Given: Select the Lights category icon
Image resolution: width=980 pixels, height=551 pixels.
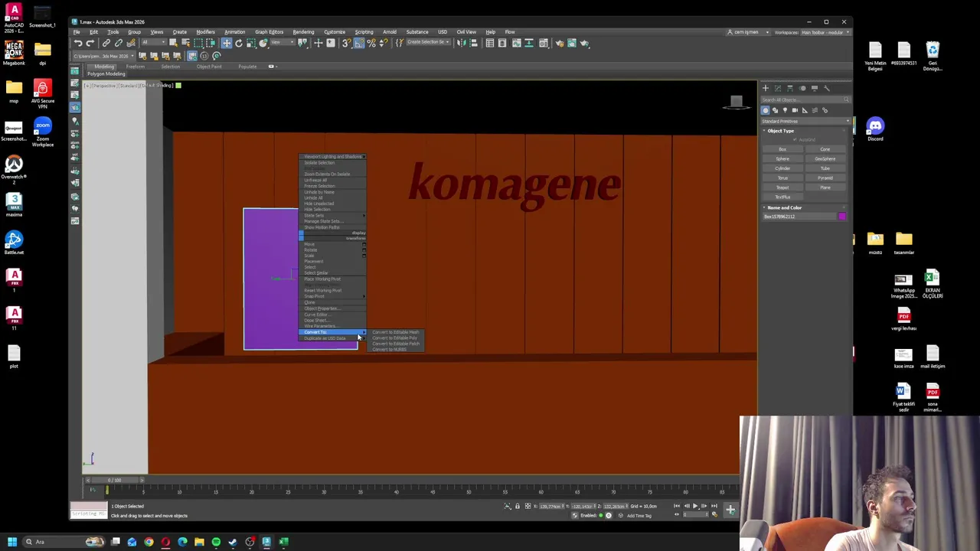Looking at the screenshot, I should coord(785,110).
